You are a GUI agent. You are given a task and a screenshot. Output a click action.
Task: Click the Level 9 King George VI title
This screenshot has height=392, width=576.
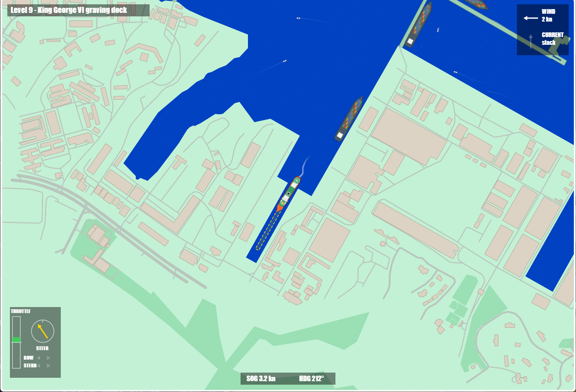pyautogui.click(x=69, y=10)
